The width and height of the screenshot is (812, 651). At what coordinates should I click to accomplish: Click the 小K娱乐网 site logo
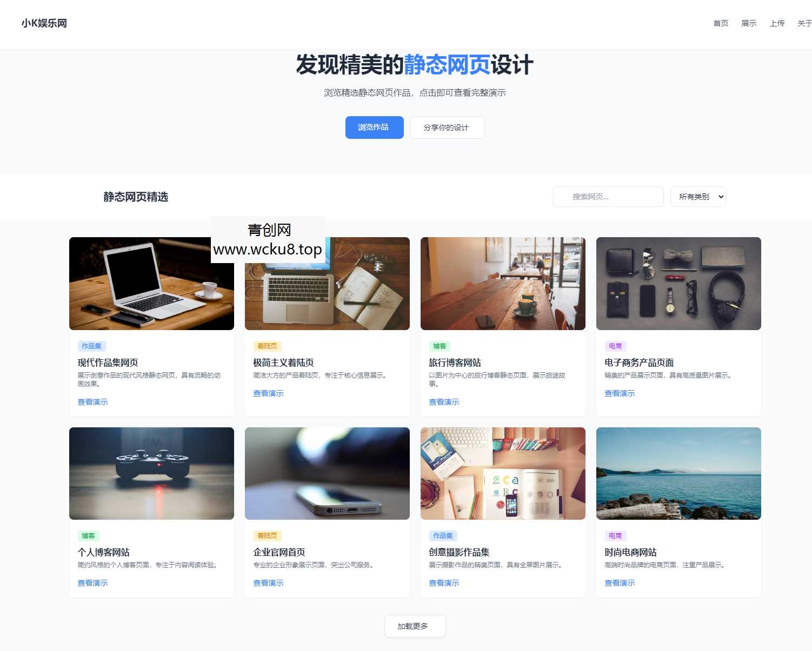coord(44,23)
